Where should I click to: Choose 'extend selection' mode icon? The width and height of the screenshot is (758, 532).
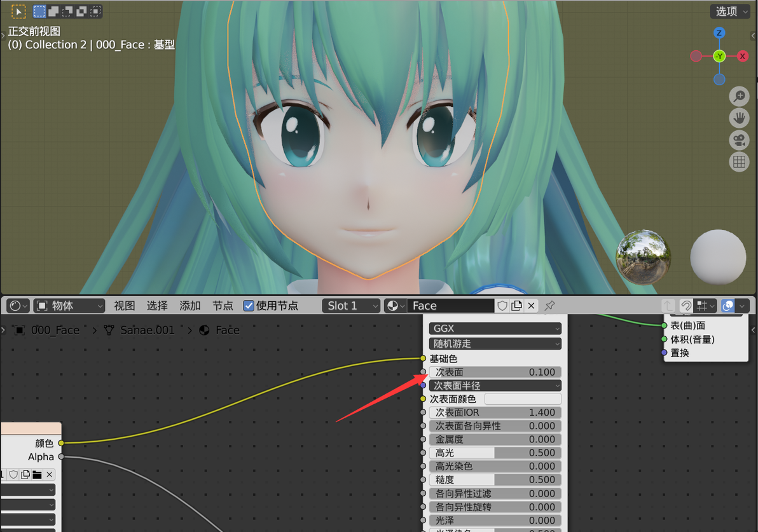coord(53,11)
